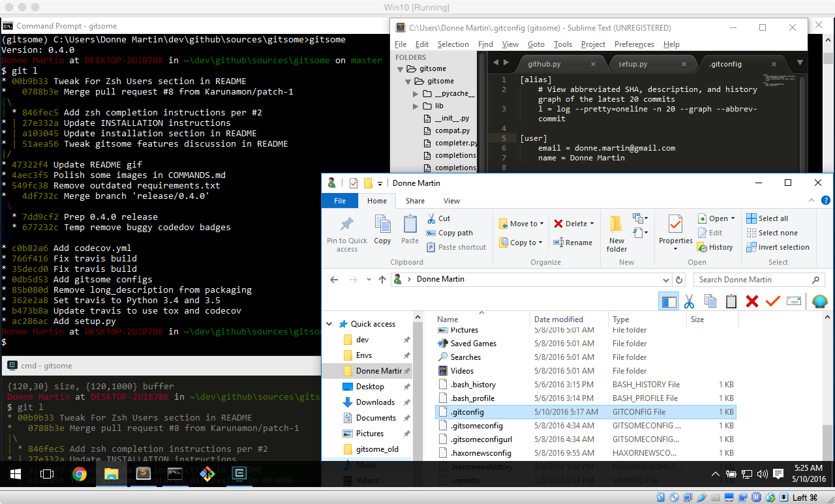Click the large Copy icon in Explorer ribbon

pos(382,230)
